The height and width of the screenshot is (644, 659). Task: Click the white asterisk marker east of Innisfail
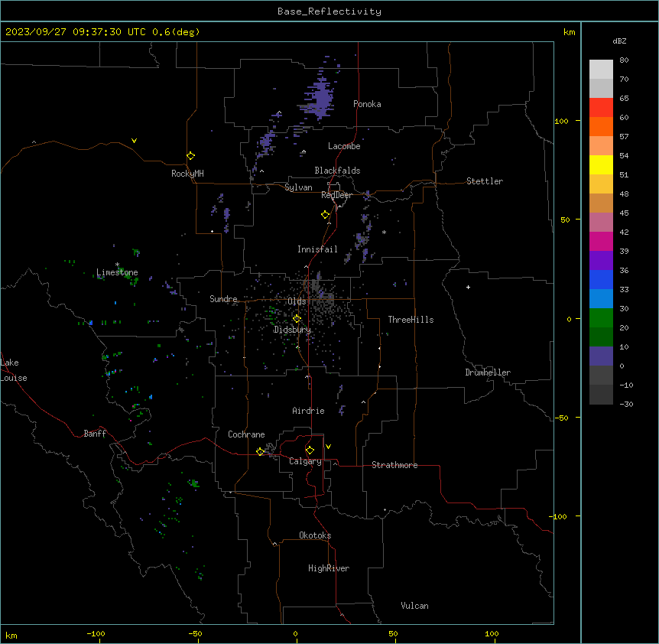pos(384,232)
